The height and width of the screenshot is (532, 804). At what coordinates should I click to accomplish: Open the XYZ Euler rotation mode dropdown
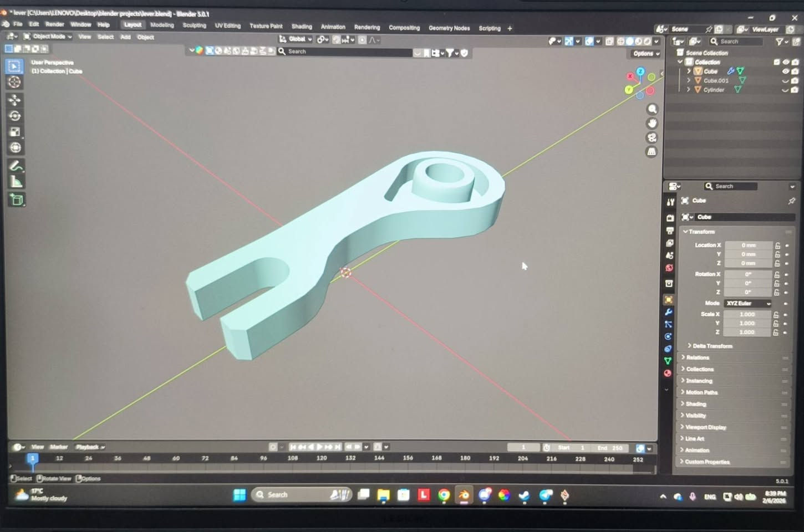click(x=747, y=303)
